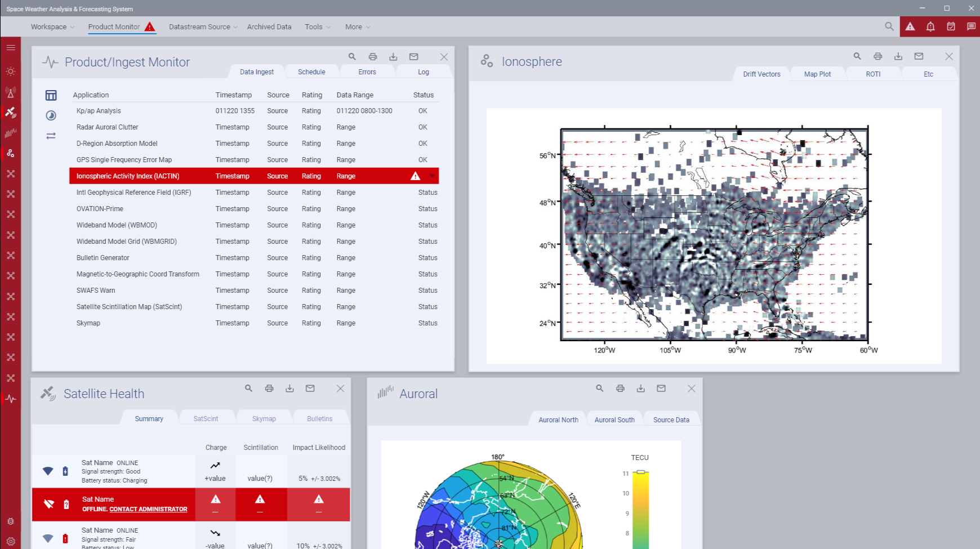Click the alert triangle icon in the top red bar

tap(910, 26)
